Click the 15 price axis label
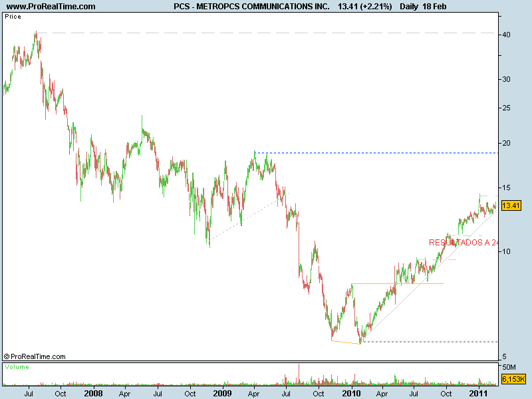 506,188
